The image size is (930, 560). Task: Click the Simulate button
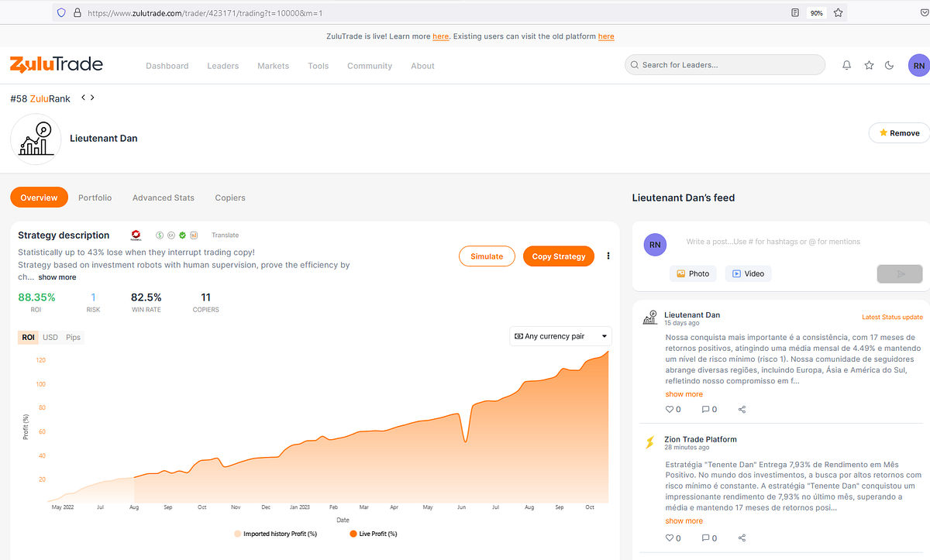487,256
